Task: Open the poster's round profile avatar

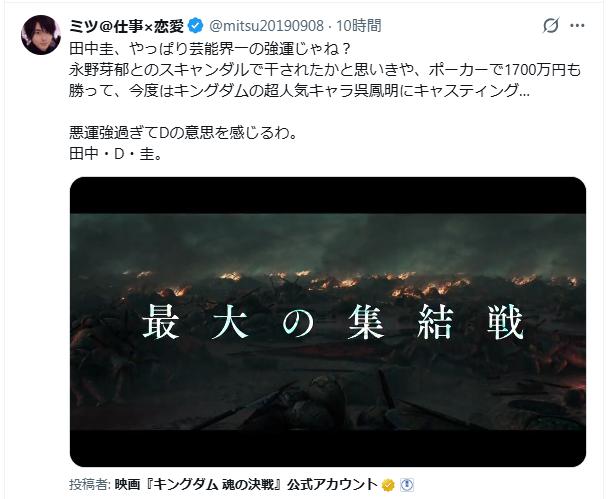Action: pyautogui.click(x=41, y=35)
